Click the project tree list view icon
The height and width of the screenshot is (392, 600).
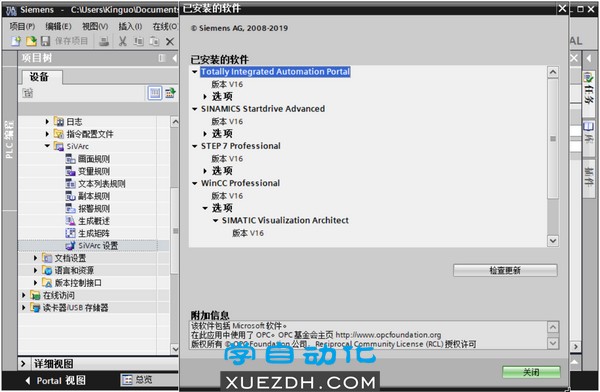[155, 93]
